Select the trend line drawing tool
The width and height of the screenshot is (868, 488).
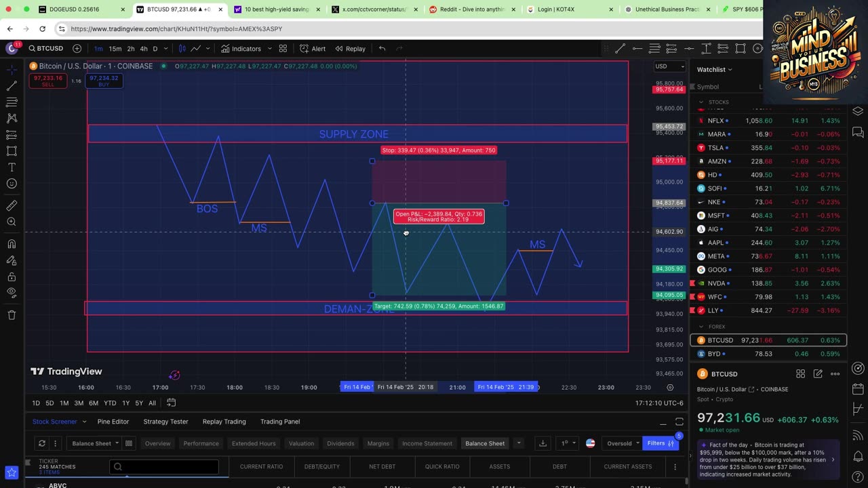pyautogui.click(x=12, y=86)
